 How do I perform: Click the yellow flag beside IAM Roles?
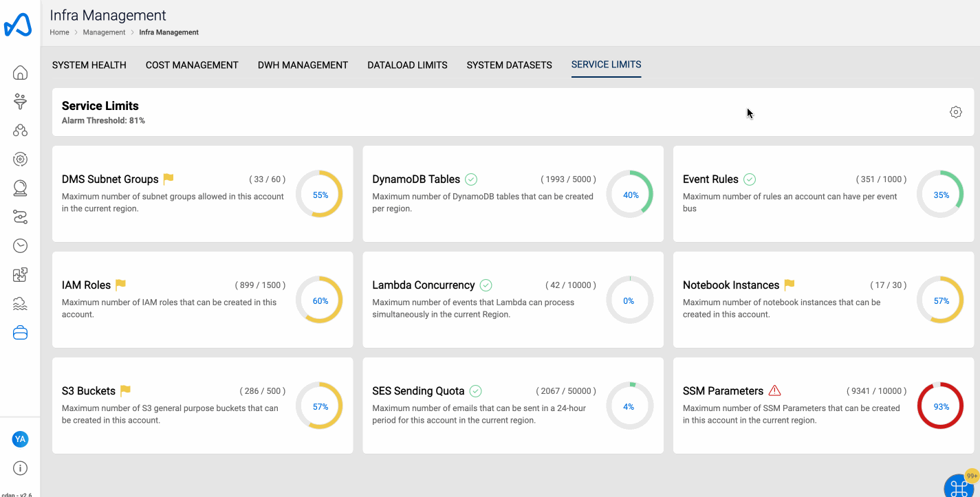tap(121, 285)
